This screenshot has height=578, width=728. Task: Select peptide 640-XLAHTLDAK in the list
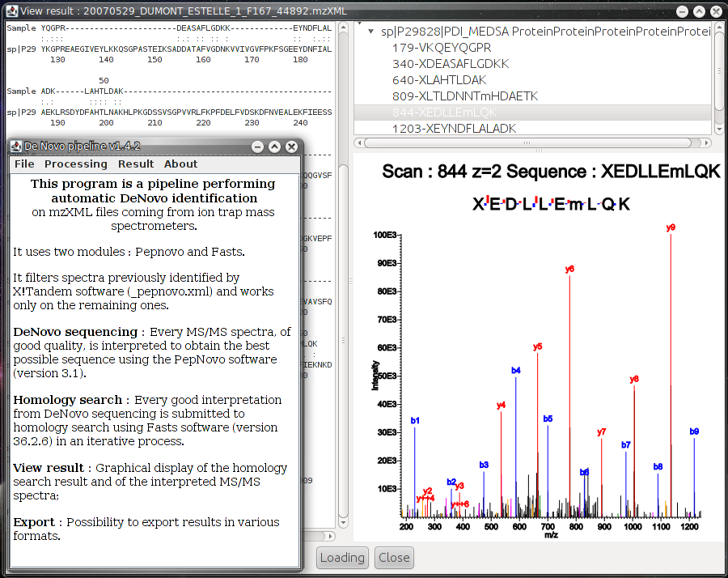438,80
